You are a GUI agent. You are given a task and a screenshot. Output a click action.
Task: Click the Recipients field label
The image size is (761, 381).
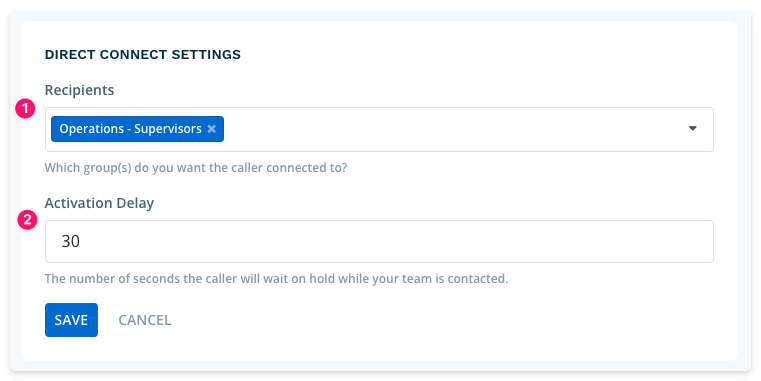(x=79, y=90)
